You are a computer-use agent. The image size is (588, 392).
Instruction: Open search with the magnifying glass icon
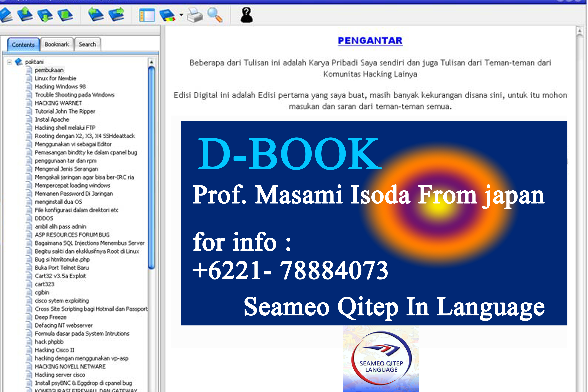[x=215, y=15]
